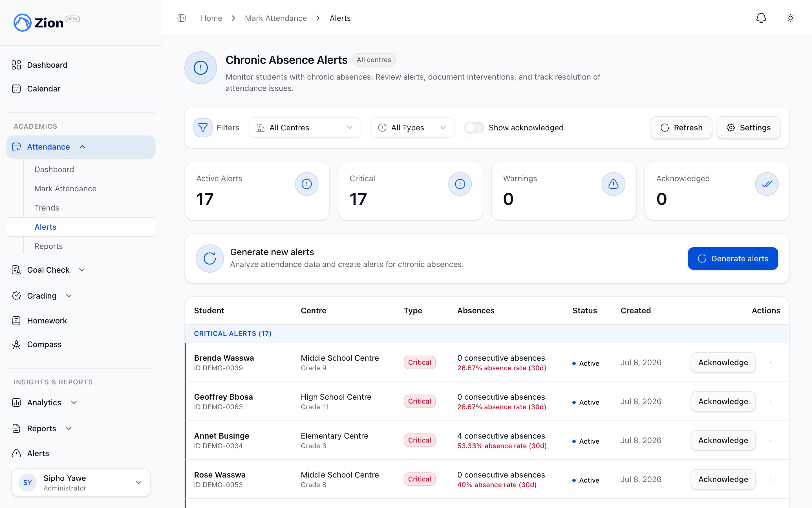Expand the Analytics menu chevron
812x508 pixels.
tap(74, 402)
